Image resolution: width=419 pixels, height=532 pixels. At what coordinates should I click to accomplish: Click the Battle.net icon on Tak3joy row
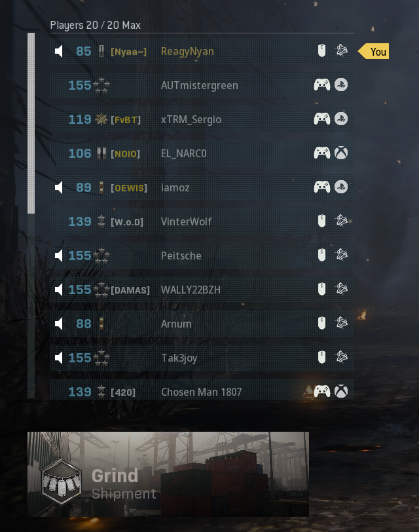coord(341,357)
